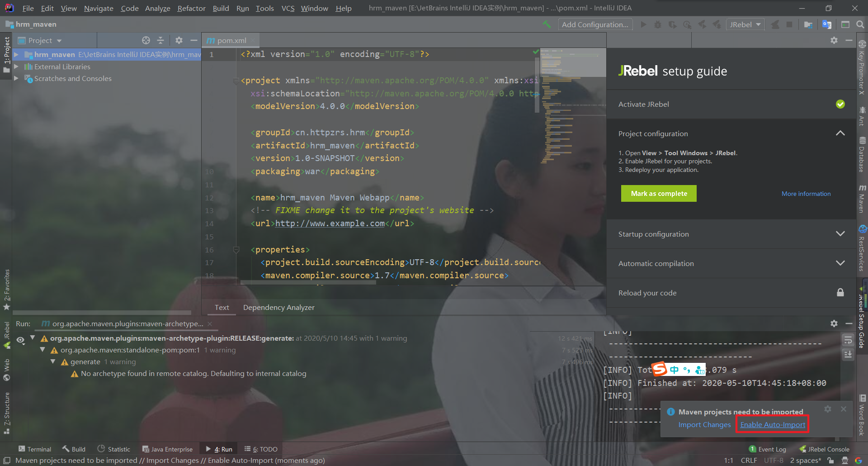Hide the Project panel with minus icon

click(194, 40)
